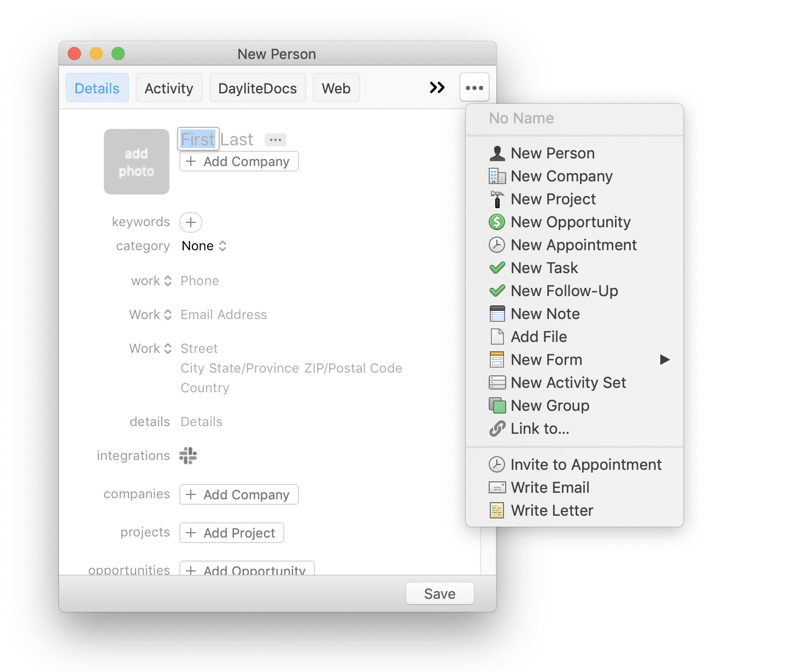
Task: Click the New Note notepad icon
Action: pyautogui.click(x=497, y=314)
